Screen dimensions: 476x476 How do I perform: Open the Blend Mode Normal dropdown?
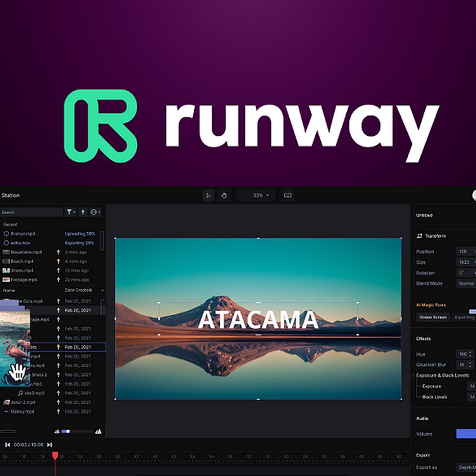point(466,283)
